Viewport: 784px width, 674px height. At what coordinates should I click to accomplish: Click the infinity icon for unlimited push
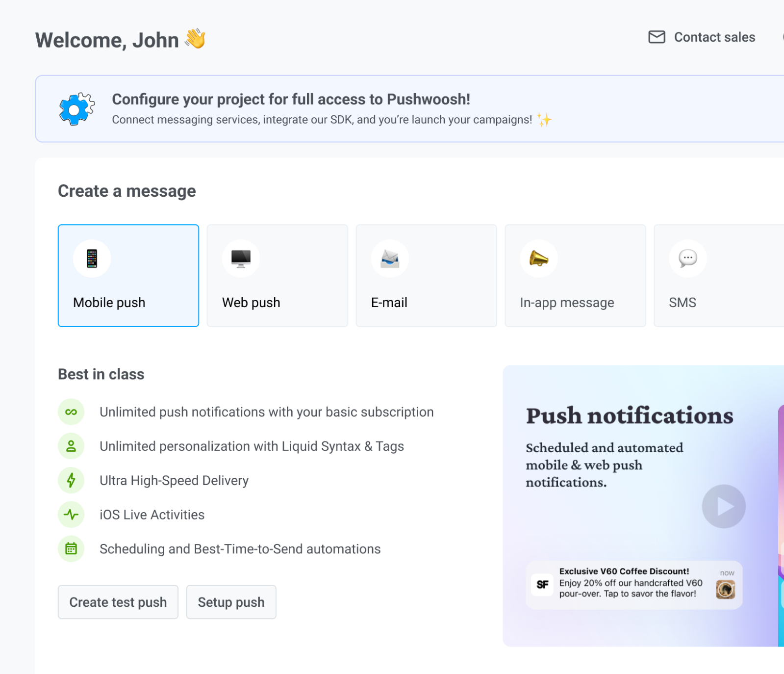(x=71, y=412)
